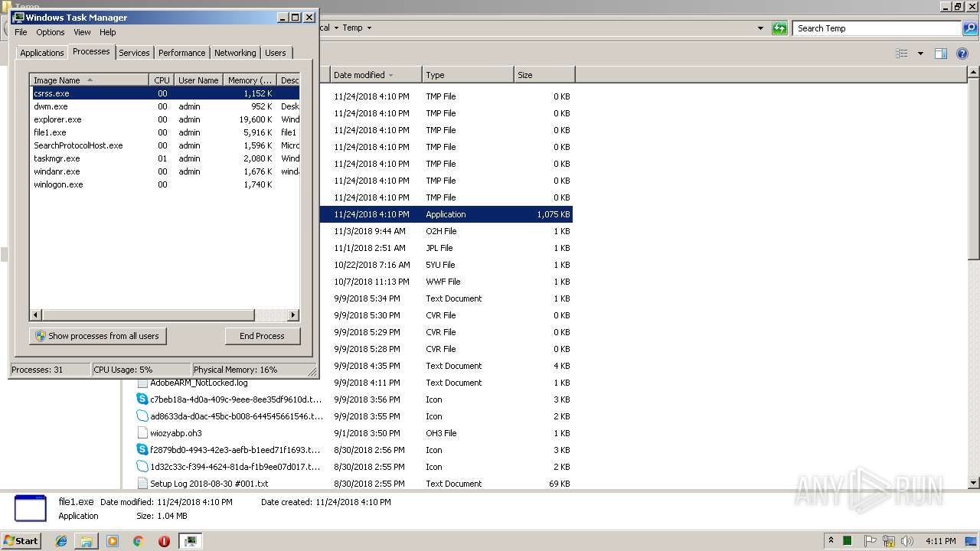The height and width of the screenshot is (551, 980).
Task: Click the End Process button
Action: coord(262,336)
